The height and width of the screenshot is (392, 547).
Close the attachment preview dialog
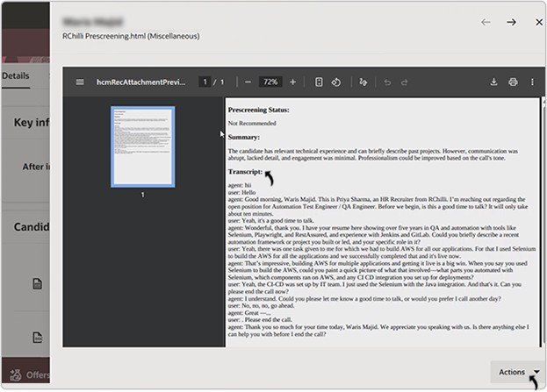pyautogui.click(x=538, y=22)
